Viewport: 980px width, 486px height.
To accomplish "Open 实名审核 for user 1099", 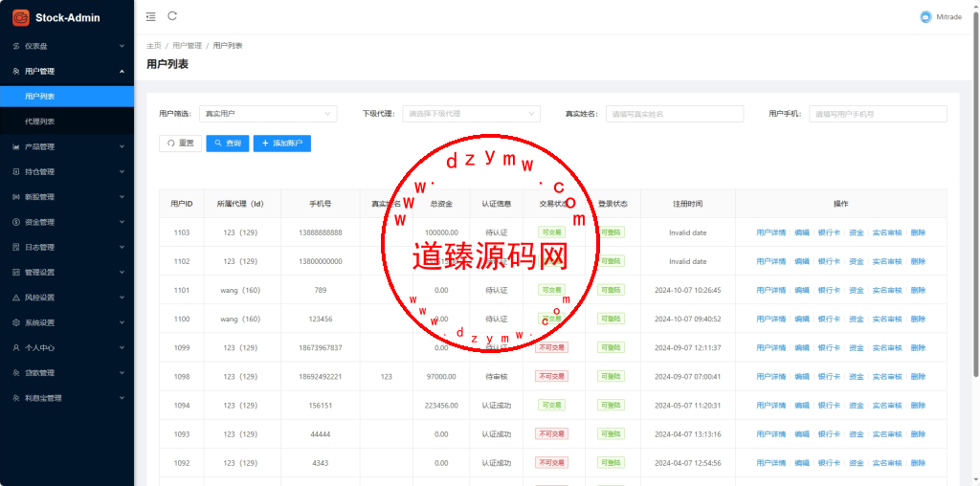I will tap(887, 347).
